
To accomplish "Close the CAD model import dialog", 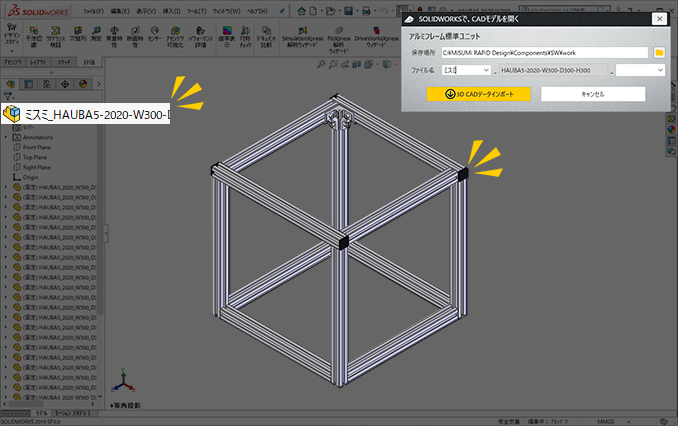I will pos(658,18).
